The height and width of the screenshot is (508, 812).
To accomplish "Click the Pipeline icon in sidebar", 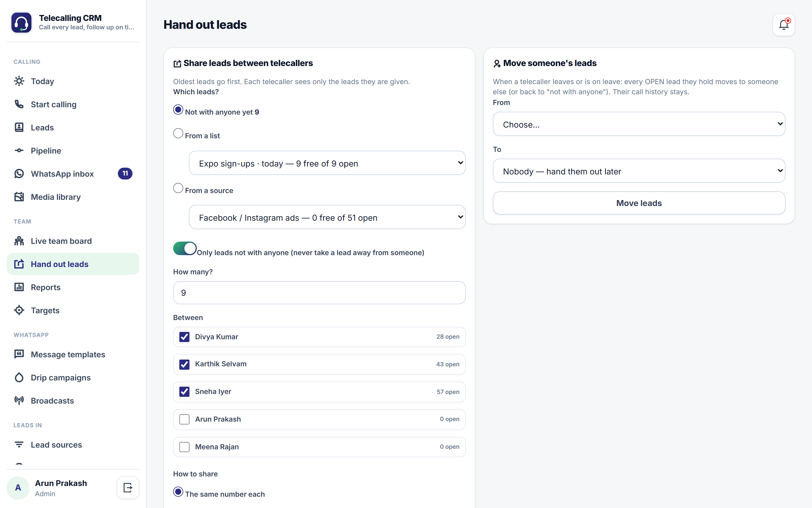I will 19,150.
